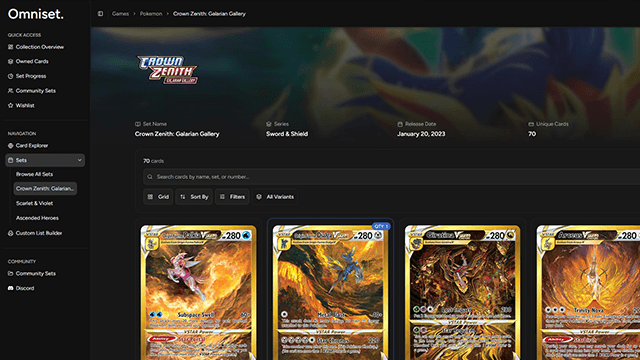Click the Discord logo icon
Viewport: 640px width, 360px height.
coord(11,288)
